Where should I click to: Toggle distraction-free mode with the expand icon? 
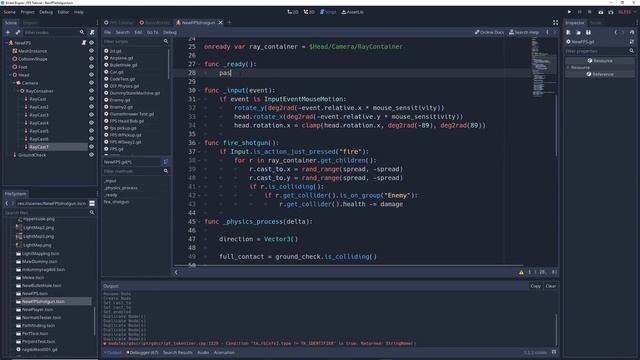(555, 22)
